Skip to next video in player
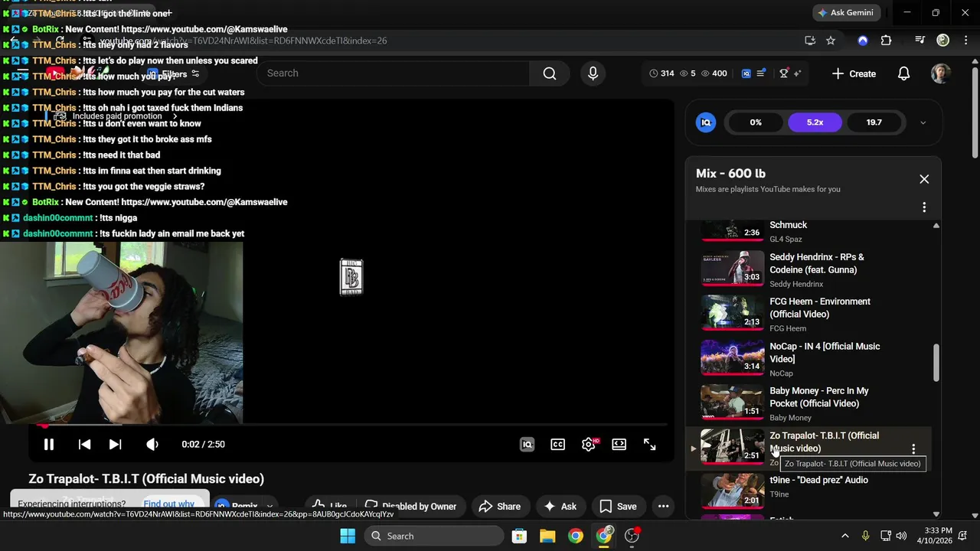The height and width of the screenshot is (551, 980). click(x=115, y=445)
